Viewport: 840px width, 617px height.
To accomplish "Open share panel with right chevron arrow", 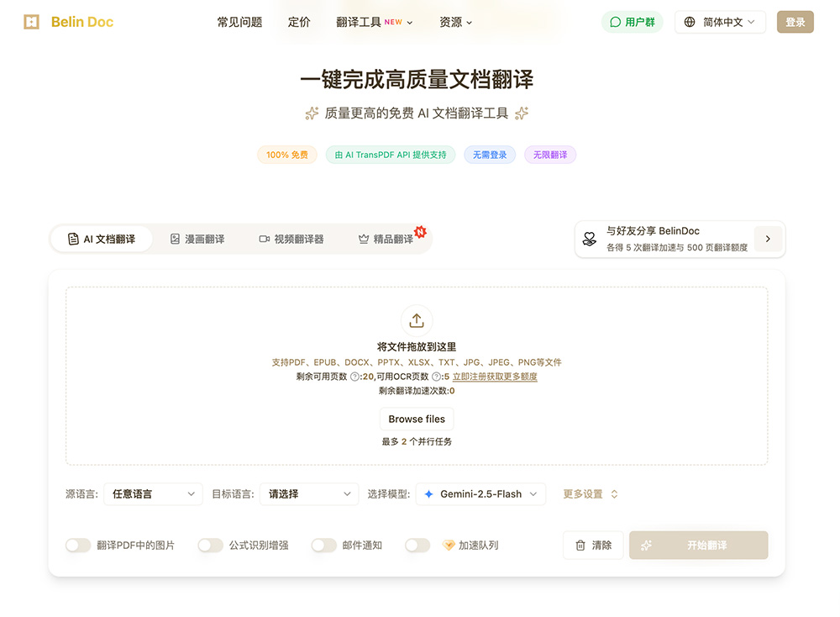I will click(768, 239).
